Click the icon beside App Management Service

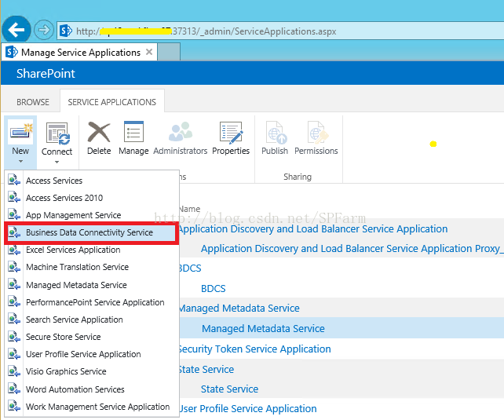point(14,214)
